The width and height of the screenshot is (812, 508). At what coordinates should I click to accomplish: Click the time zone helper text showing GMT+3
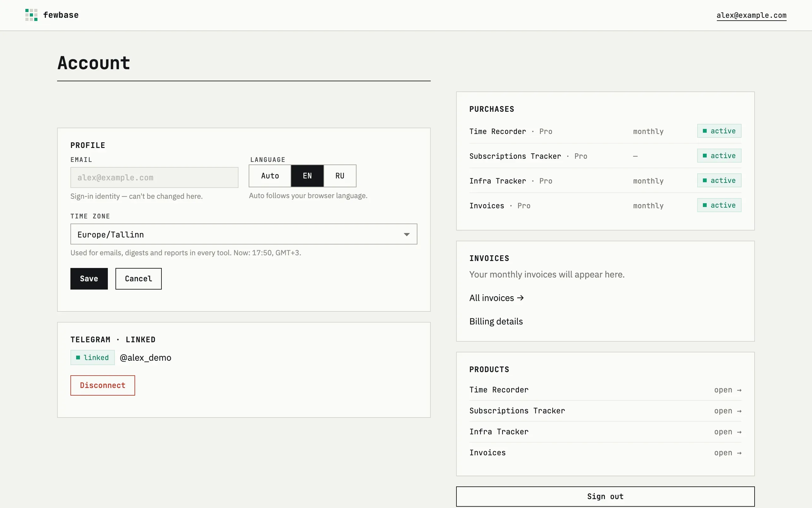point(186,253)
